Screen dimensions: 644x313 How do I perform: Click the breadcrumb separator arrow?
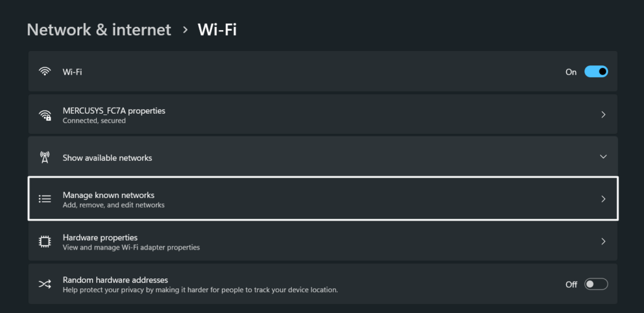tap(185, 30)
